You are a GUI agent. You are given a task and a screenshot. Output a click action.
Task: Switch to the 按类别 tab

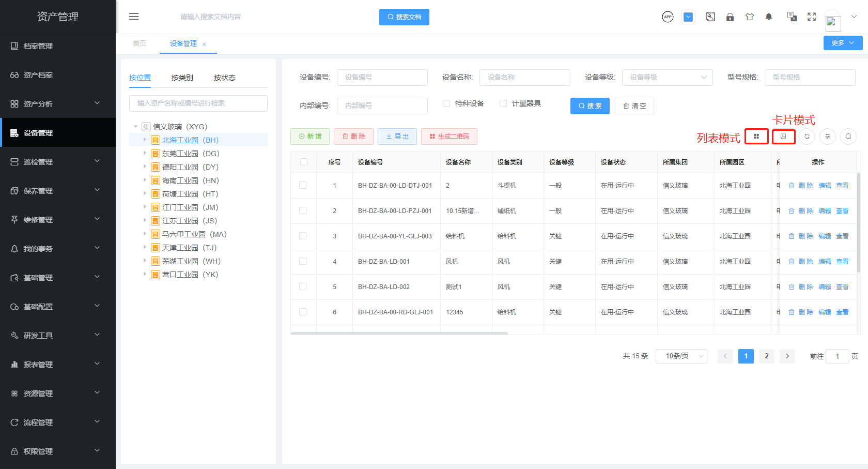[x=182, y=78]
